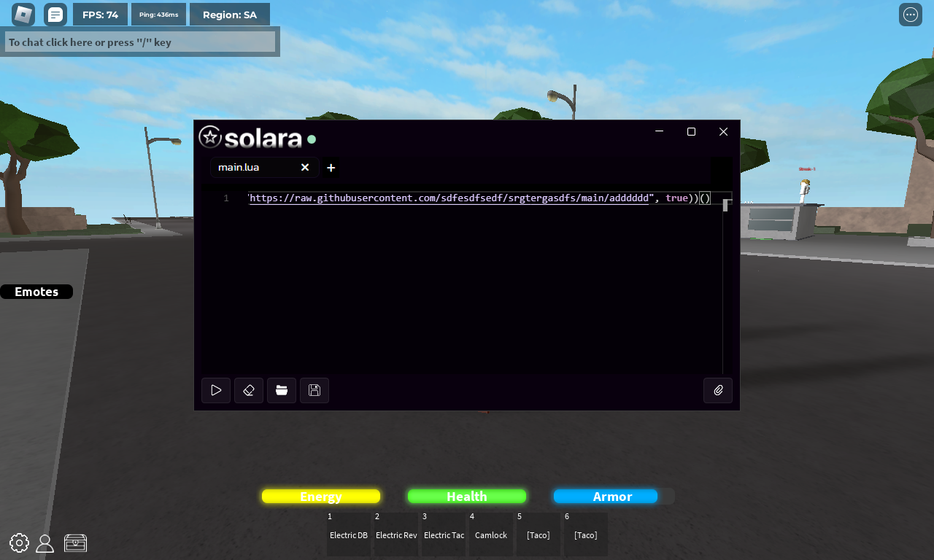Equip Electric Tac in slot 3
934x560 pixels.
[x=444, y=534]
